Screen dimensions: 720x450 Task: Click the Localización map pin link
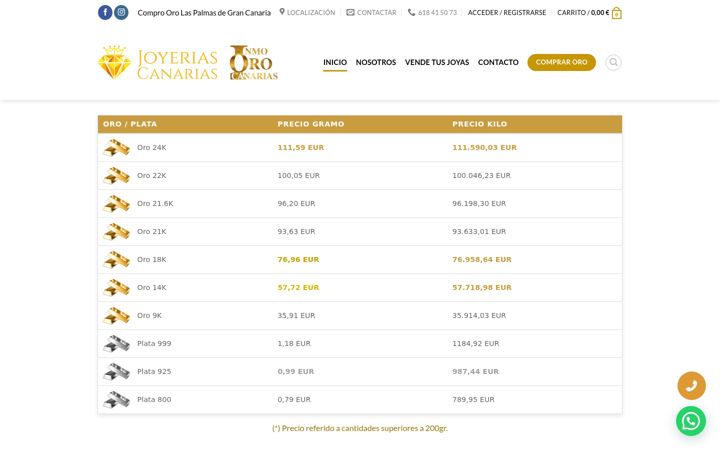coord(307,12)
